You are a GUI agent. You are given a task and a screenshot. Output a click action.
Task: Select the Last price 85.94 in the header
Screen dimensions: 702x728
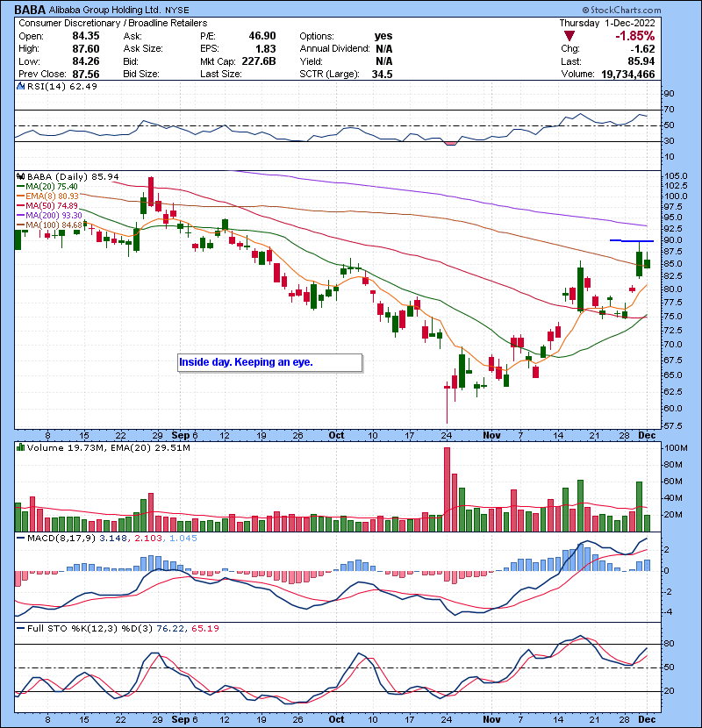click(641, 61)
